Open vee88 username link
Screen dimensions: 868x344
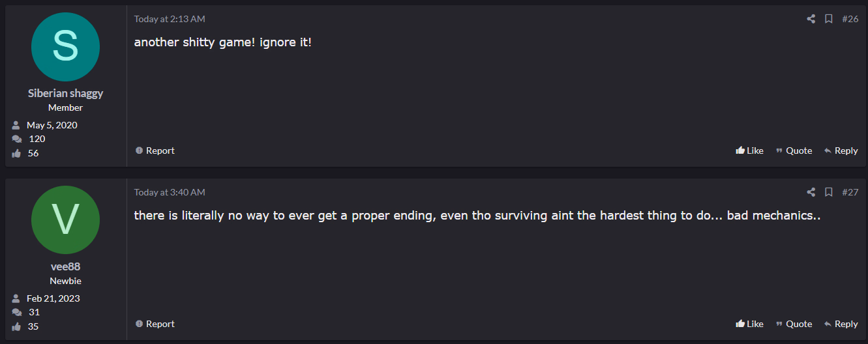[x=65, y=266]
